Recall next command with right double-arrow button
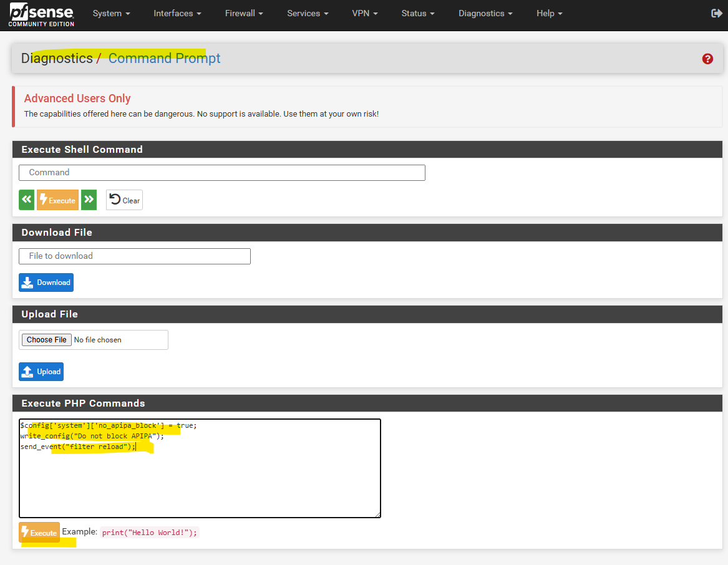 click(x=89, y=200)
